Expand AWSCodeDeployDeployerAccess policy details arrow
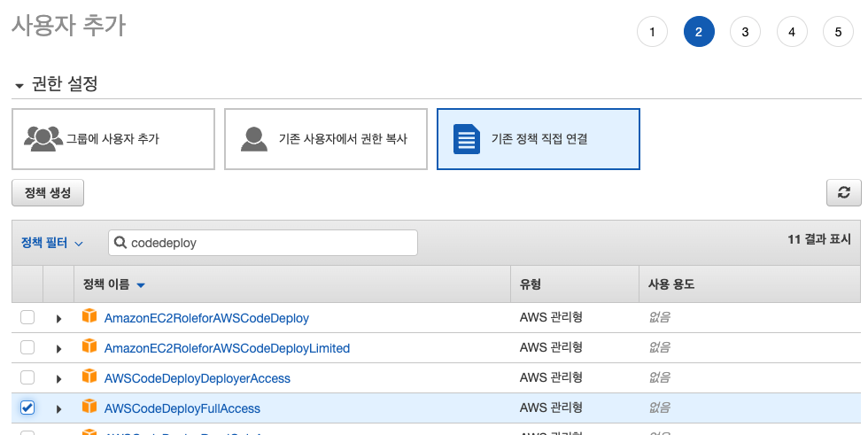This screenshot has width=868, height=435. click(x=58, y=379)
